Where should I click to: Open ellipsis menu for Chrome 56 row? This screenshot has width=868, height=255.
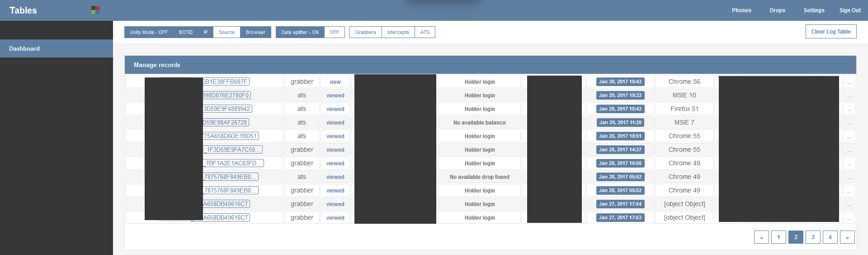849,82
